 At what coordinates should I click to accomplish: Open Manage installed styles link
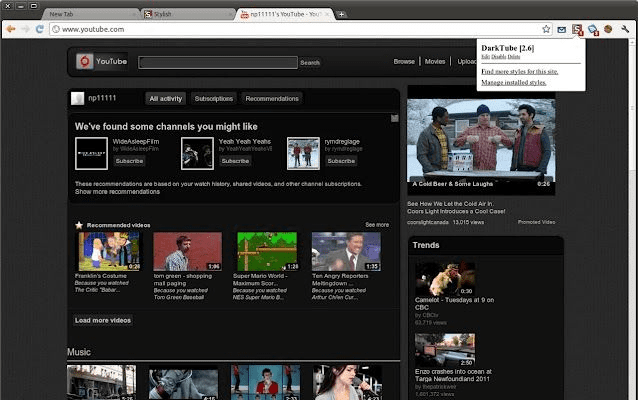(513, 82)
